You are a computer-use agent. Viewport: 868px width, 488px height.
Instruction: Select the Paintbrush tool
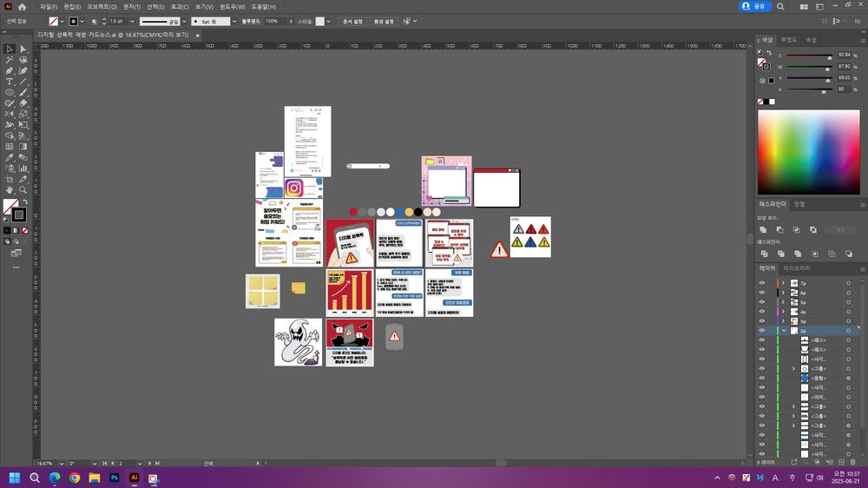[x=23, y=93]
